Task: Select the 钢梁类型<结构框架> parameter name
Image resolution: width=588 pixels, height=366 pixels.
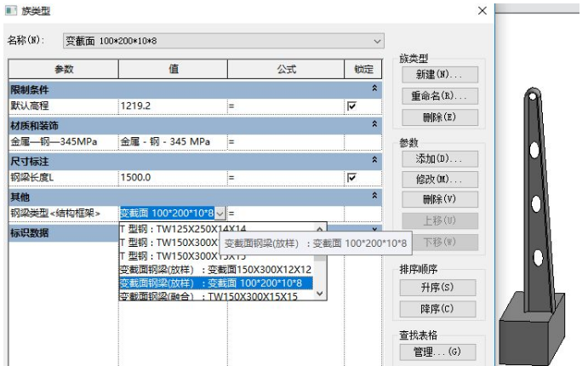Action: 55,214
